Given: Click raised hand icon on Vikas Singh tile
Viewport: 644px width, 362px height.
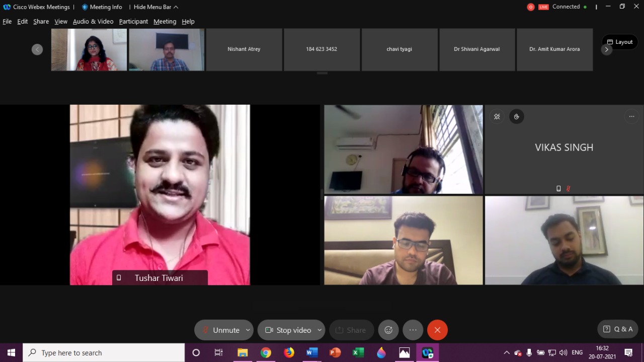Looking at the screenshot, I should (x=516, y=117).
